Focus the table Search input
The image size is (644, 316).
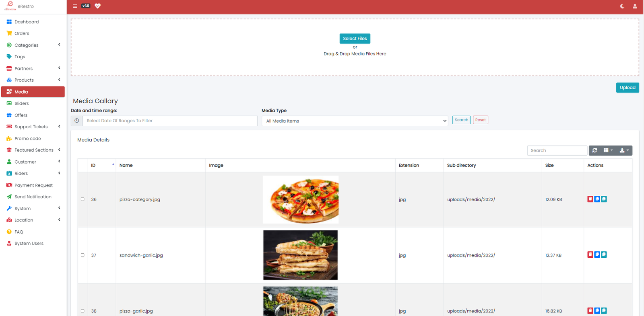(x=557, y=150)
